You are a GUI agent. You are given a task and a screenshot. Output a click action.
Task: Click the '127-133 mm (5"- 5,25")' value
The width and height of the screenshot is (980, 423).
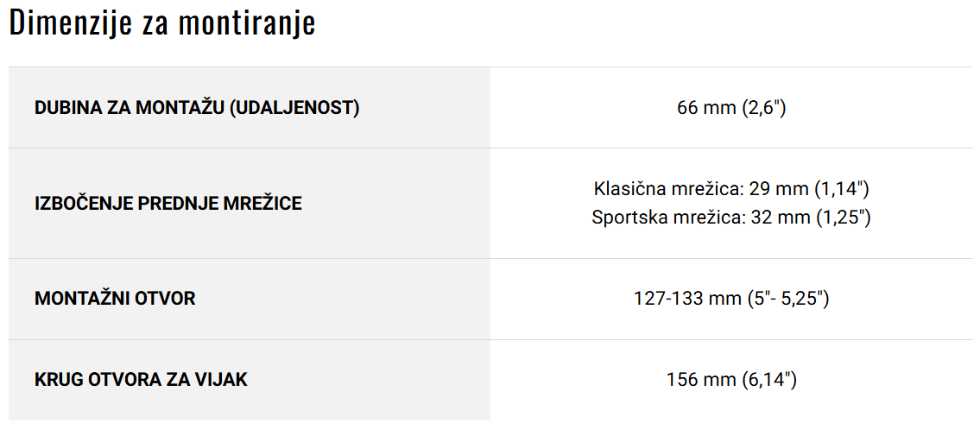click(731, 298)
